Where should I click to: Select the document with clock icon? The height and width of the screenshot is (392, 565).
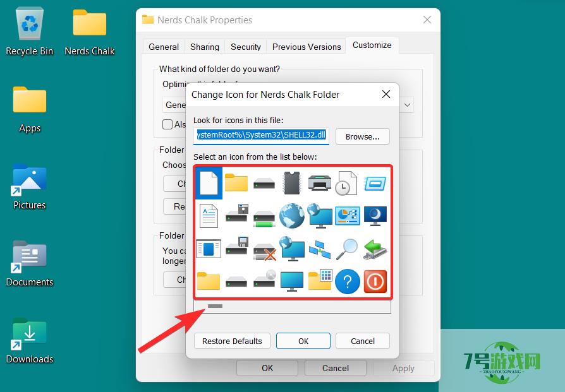coord(346,183)
